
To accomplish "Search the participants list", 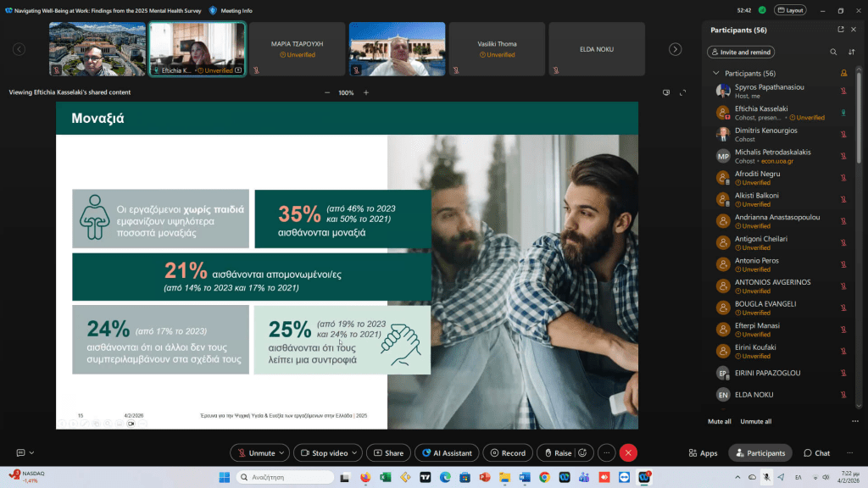I will [x=833, y=52].
